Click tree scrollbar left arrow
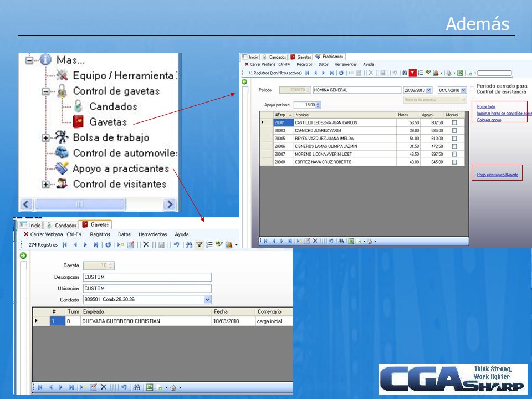 click(27, 204)
